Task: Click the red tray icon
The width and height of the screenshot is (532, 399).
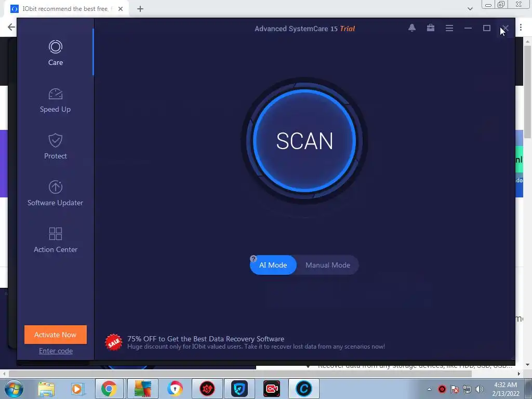Action: click(442, 389)
